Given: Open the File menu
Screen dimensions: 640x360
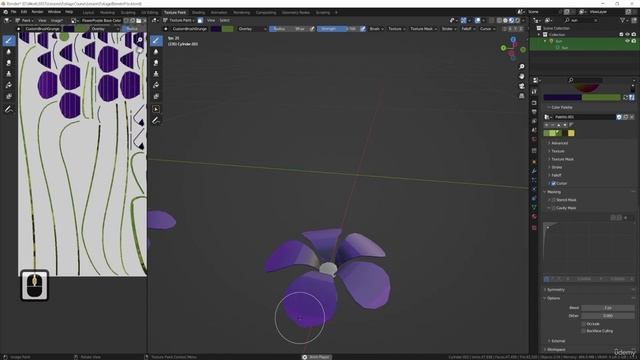Looking at the screenshot, I should [13, 12].
